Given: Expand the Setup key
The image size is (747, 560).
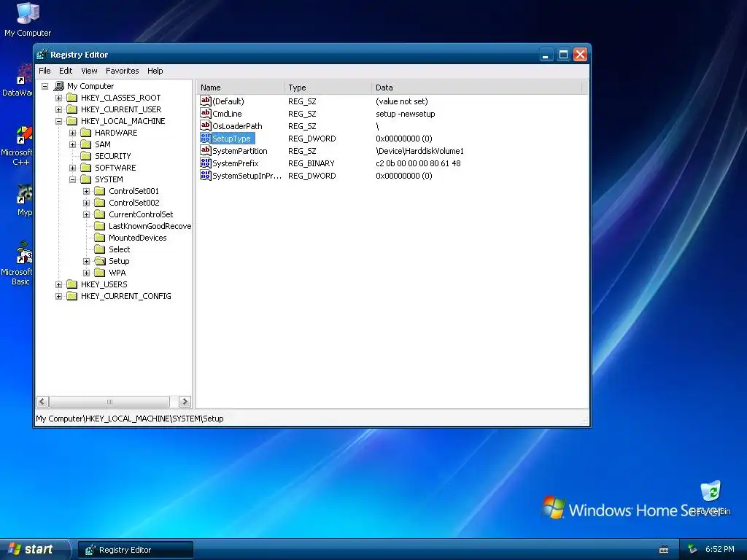Looking at the screenshot, I should [86, 262].
